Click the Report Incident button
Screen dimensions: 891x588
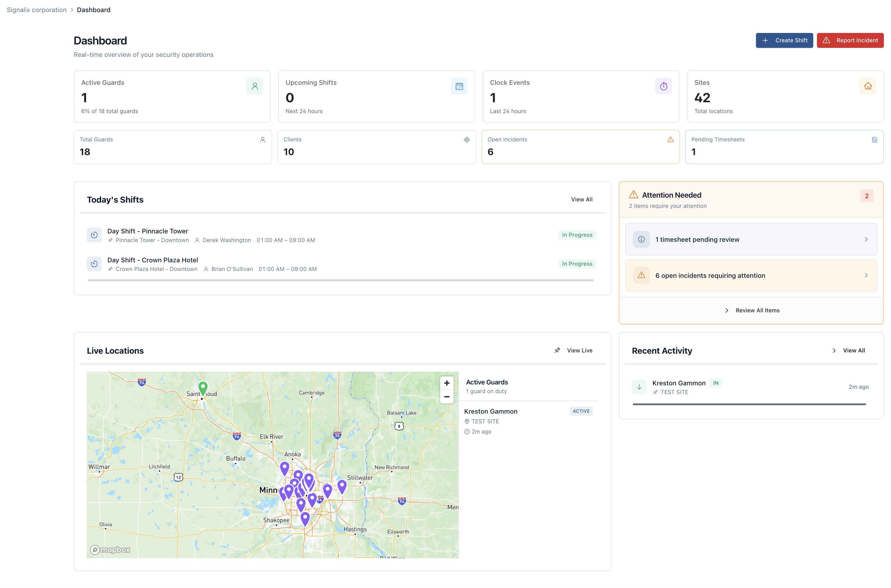(850, 40)
